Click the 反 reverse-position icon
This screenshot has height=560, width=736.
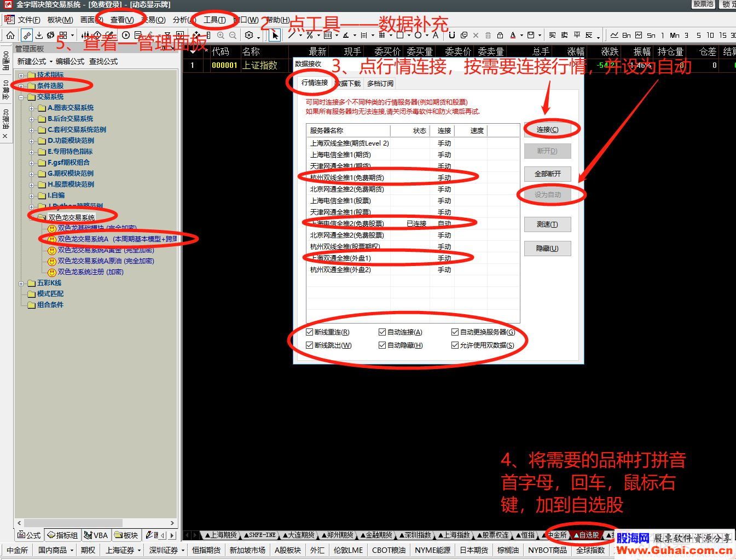tap(589, 35)
